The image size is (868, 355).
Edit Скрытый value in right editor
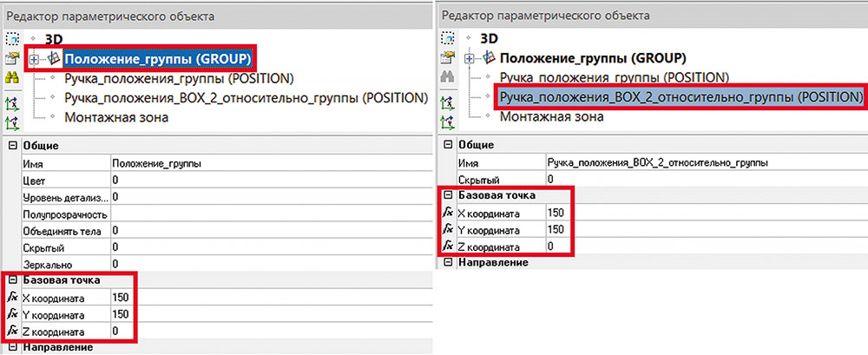coord(706,179)
